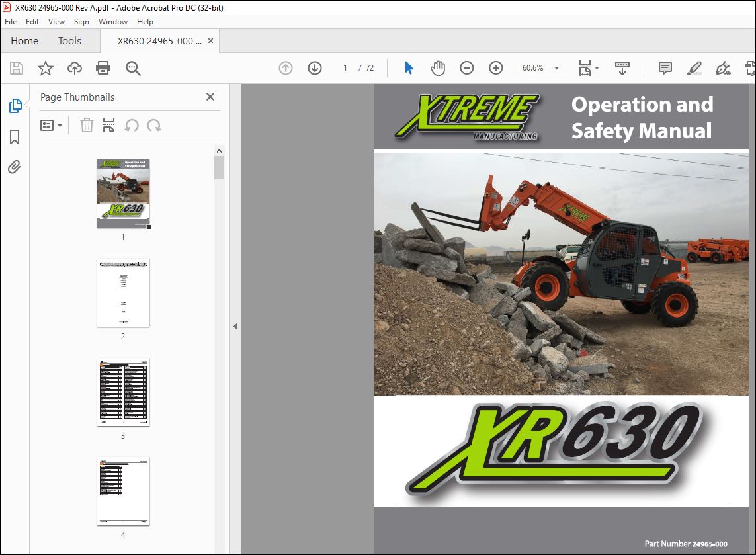Viewport: 756px width, 555px height.
Task: Delete selected page with trash icon
Action: tap(87, 126)
